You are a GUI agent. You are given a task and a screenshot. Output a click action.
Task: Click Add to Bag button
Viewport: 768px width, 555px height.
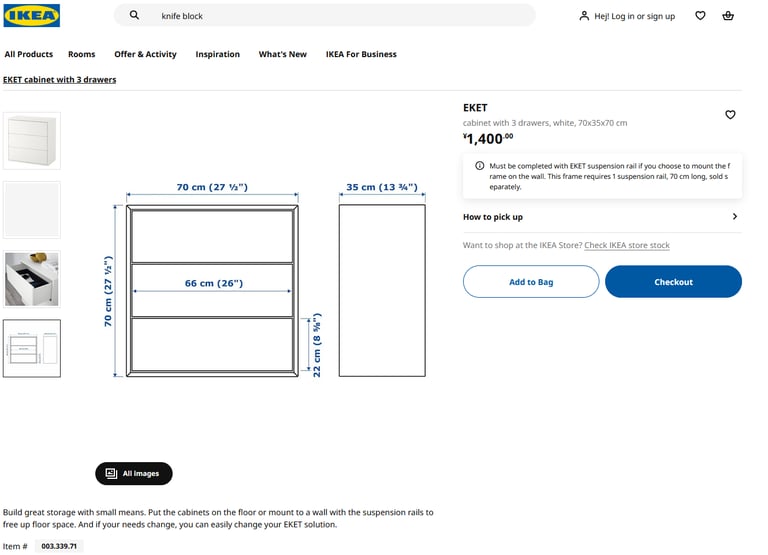pos(531,282)
